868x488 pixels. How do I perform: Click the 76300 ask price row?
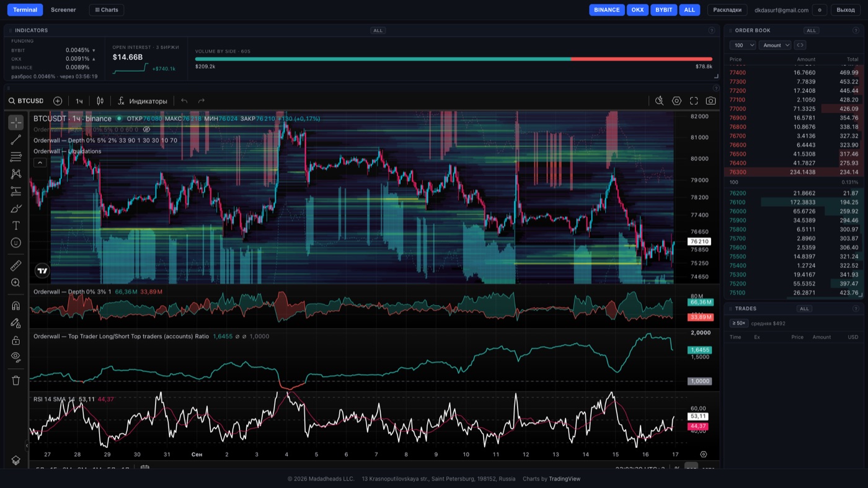click(x=794, y=172)
